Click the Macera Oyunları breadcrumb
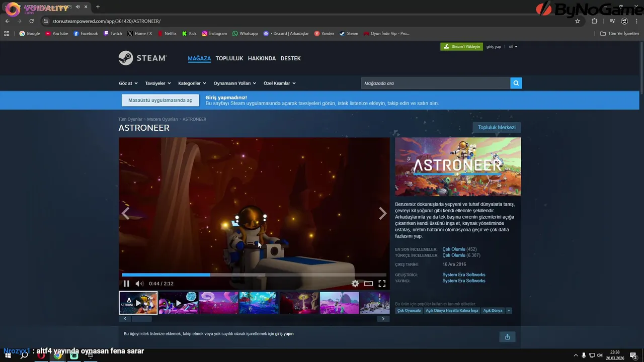The image size is (644, 362). [x=163, y=119]
